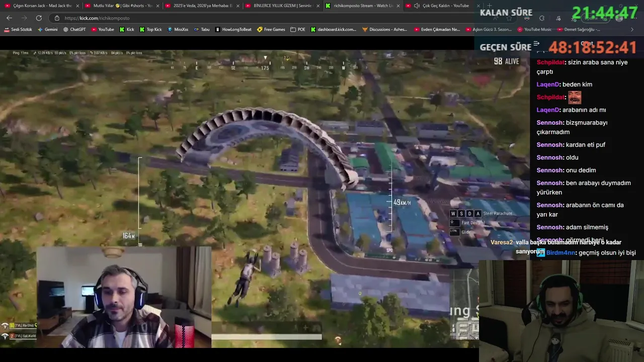The image size is (644, 362).
Task: Open the Tabu bookmark
Action: (202, 30)
